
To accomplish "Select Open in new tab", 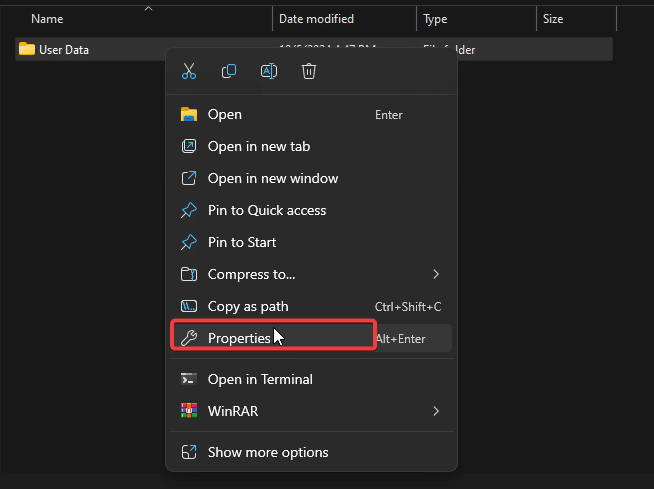I will [259, 147].
